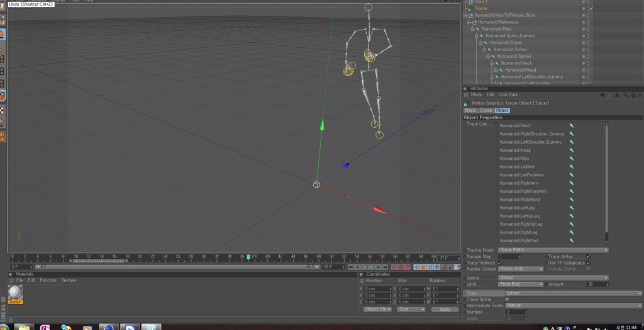
Task: Toggle red render dot of Humanoid:Reference row
Action: pyautogui.click(x=588, y=24)
